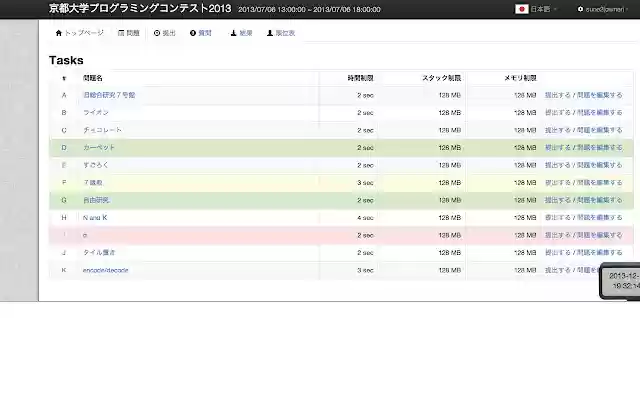Open task A 旧総合研究７号館
Image resolution: width=640 pixels, height=400 pixels.
tap(109, 95)
